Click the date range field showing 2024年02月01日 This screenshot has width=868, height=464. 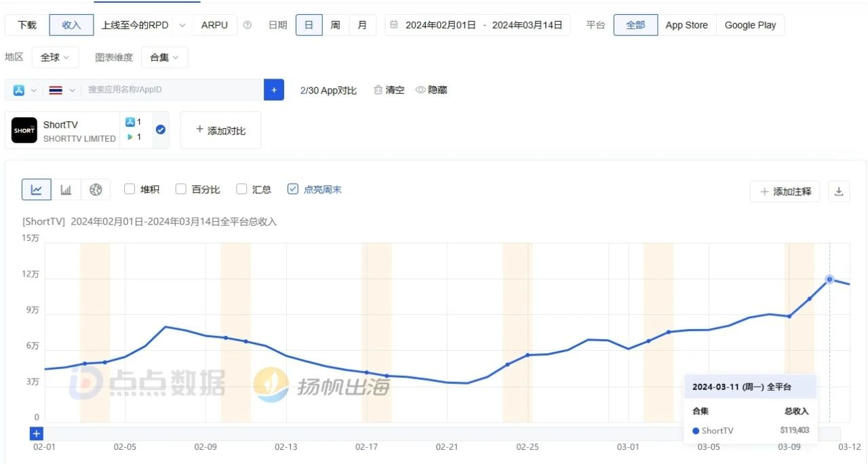coord(438,24)
